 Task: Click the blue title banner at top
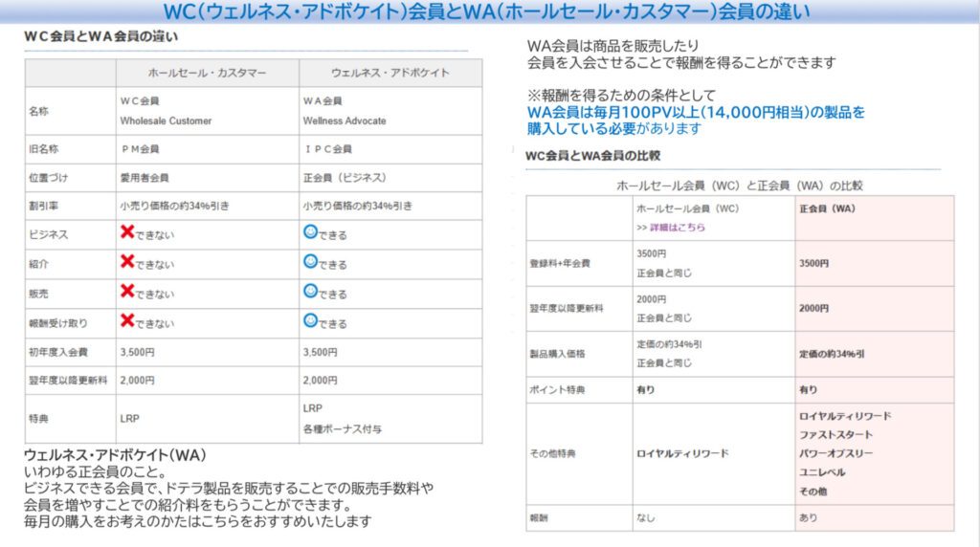pyautogui.click(x=490, y=12)
